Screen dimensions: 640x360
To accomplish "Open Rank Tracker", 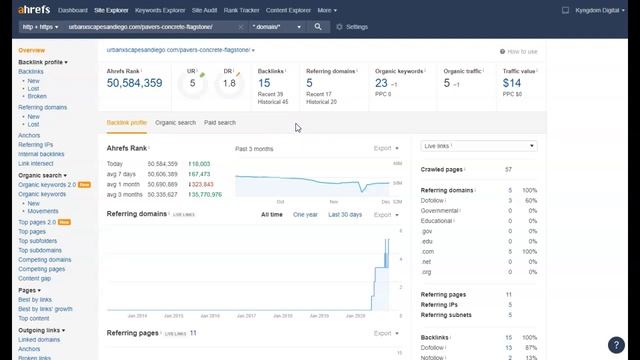I will pos(241,10).
